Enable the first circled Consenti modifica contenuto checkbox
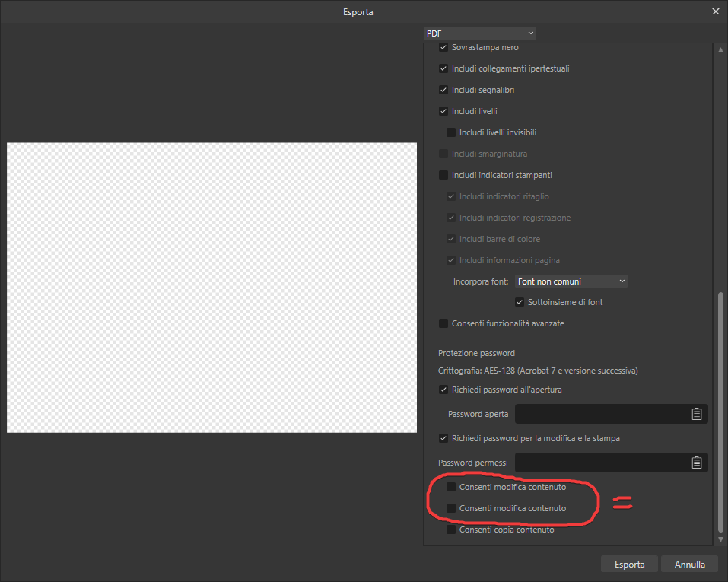This screenshot has height=582, width=728. [452, 486]
